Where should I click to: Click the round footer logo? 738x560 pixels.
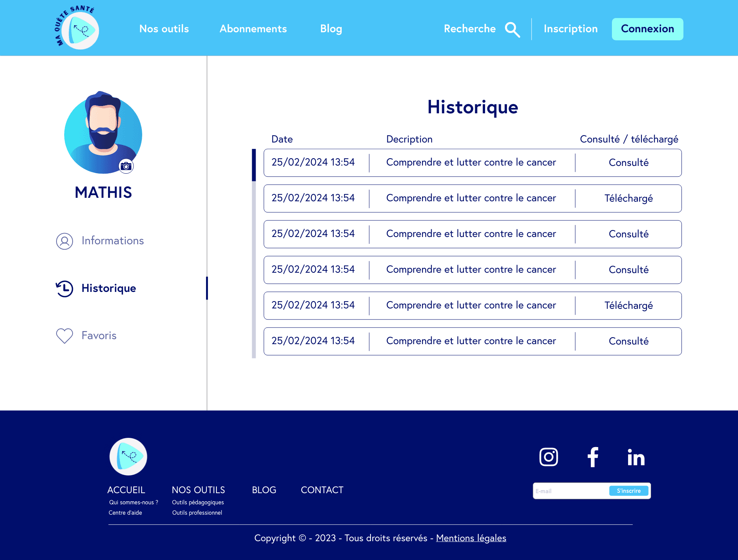click(x=128, y=456)
